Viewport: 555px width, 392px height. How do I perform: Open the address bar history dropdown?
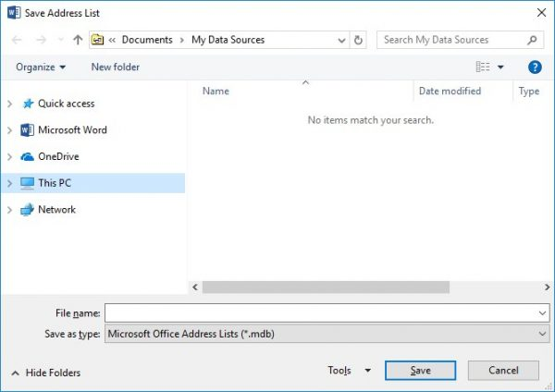click(341, 40)
